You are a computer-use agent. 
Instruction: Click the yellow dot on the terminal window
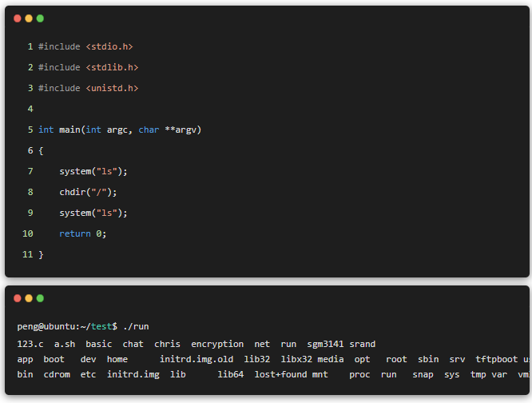29,298
